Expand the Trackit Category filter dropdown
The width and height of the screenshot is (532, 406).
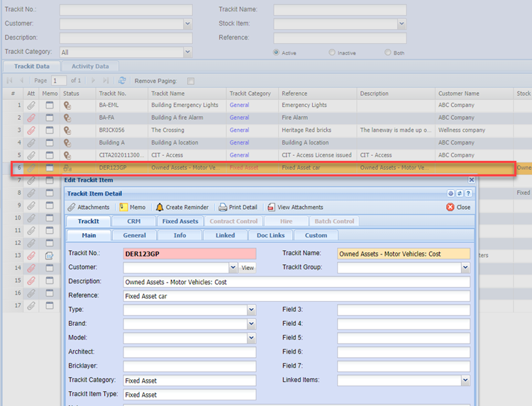187,52
